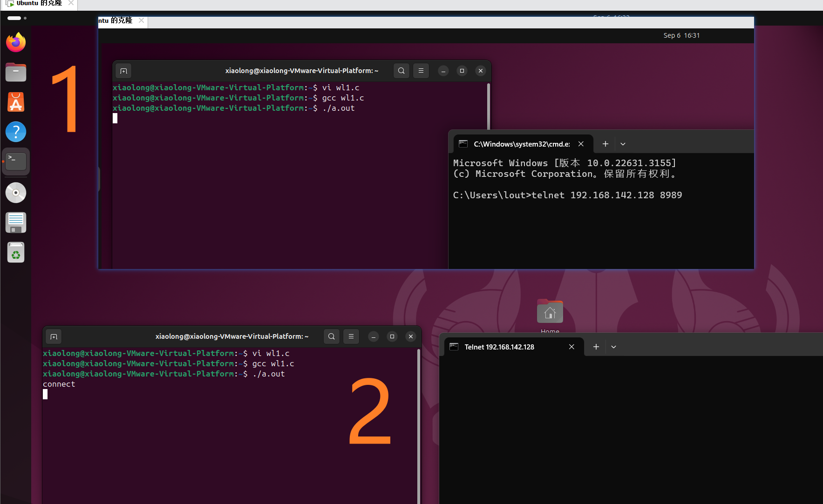Close the lower terminal window
Viewport: 823px width, 504px height.
(x=411, y=336)
